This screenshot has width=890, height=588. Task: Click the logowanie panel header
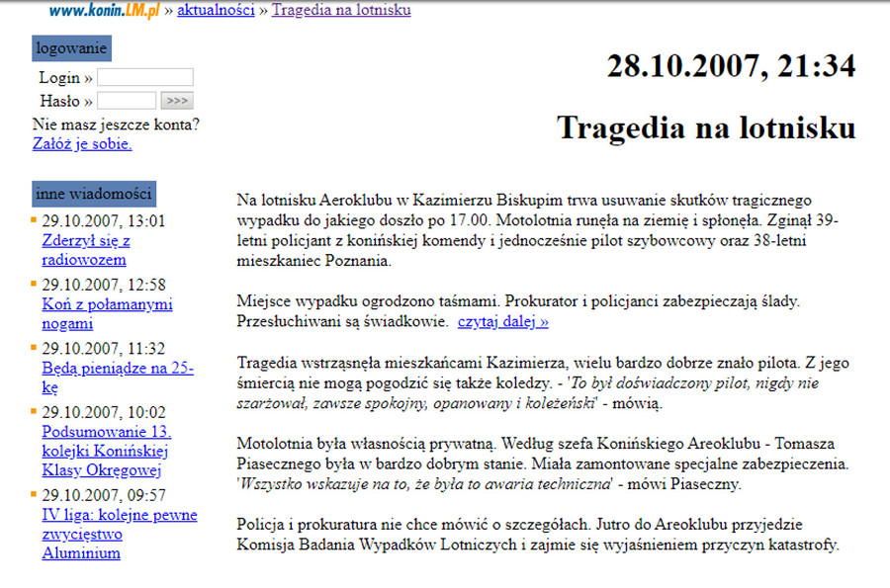tap(71, 48)
